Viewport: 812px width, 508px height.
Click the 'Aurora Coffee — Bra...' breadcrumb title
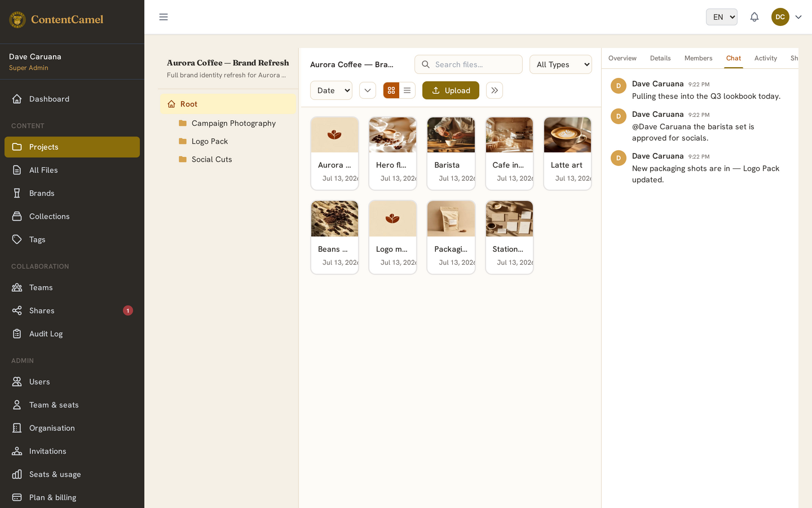pyautogui.click(x=352, y=64)
